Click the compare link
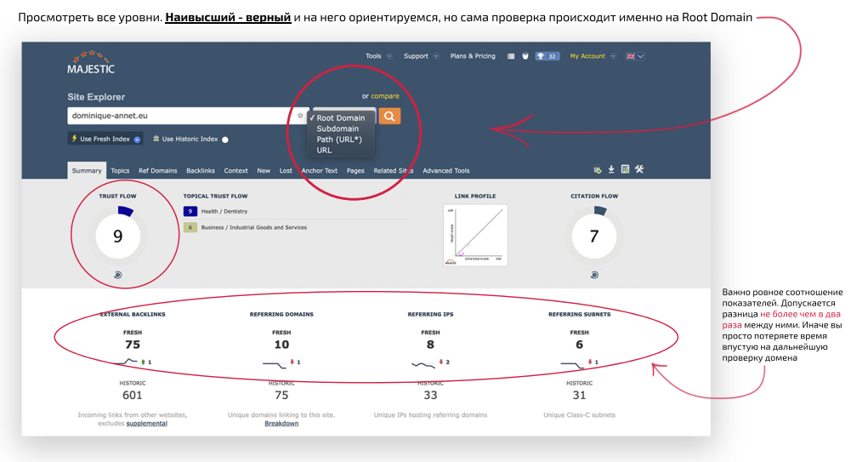This screenshot has height=462, width=868. tap(385, 96)
